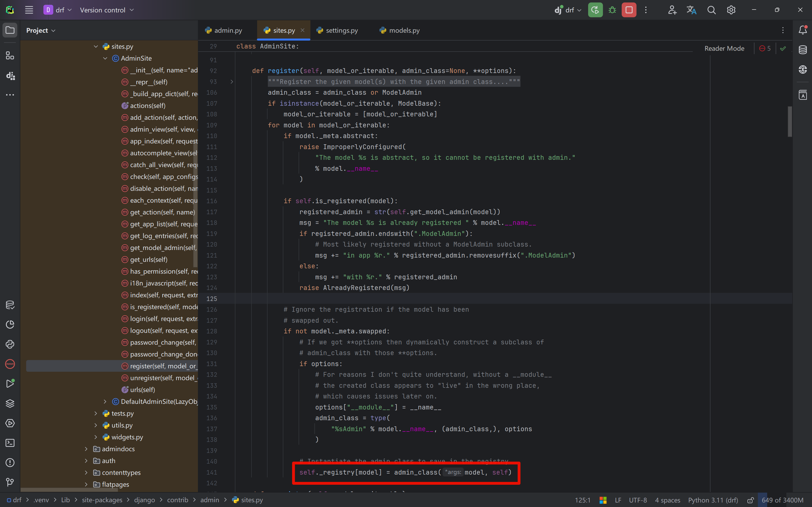The image size is (812, 507).
Task: Click Python 3.11 (drf) interpreter
Action: 713,500
